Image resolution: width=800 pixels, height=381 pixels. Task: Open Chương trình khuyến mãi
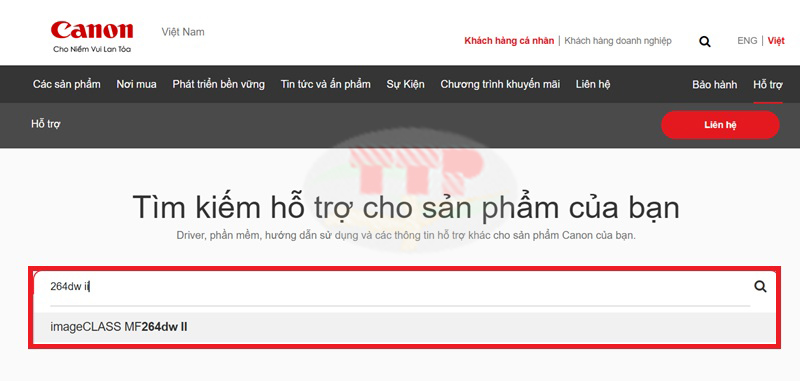tap(500, 84)
